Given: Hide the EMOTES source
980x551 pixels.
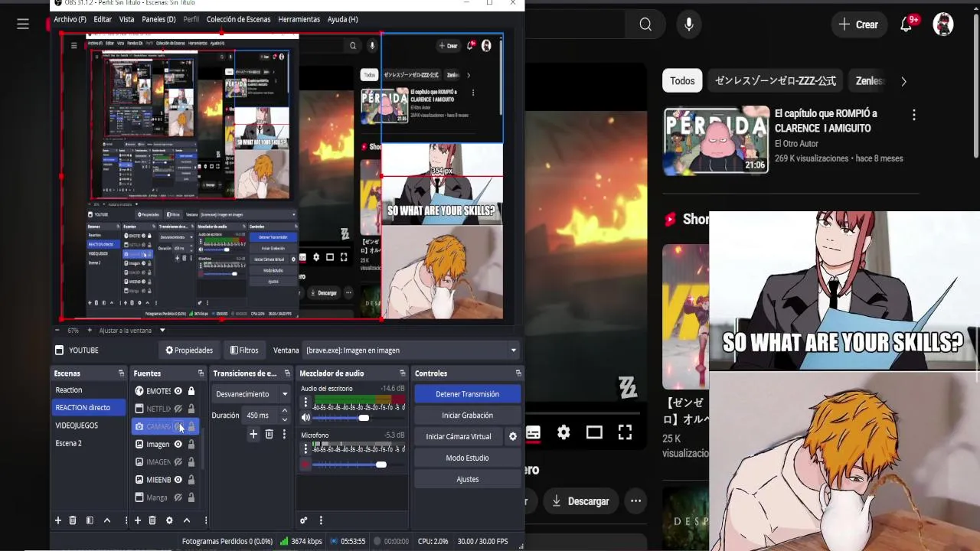Looking at the screenshot, I should [178, 391].
